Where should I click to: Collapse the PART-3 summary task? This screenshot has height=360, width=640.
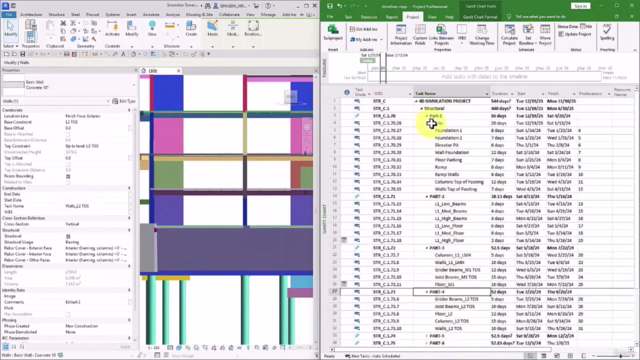coord(427,248)
